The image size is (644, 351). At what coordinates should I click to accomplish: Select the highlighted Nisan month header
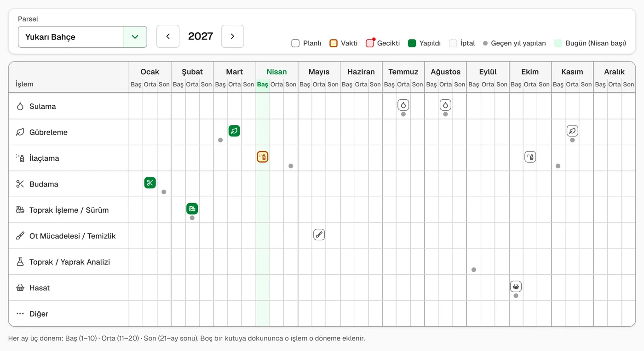[276, 72]
